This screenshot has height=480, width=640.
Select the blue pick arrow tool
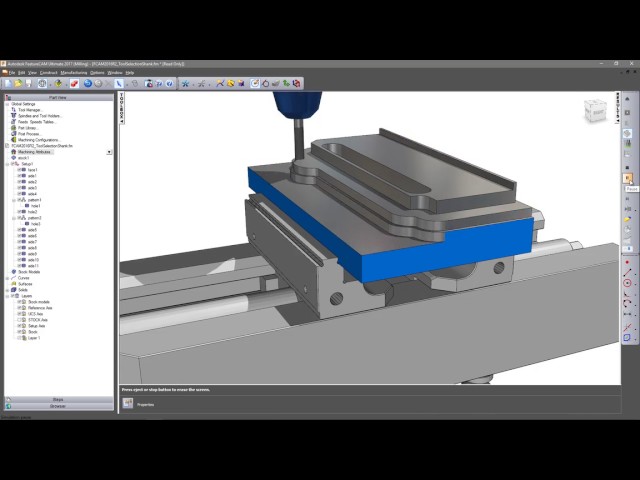119,83
